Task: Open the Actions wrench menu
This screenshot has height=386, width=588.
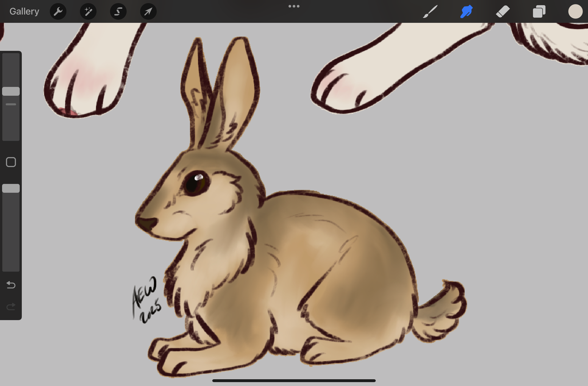Action: 58,11
